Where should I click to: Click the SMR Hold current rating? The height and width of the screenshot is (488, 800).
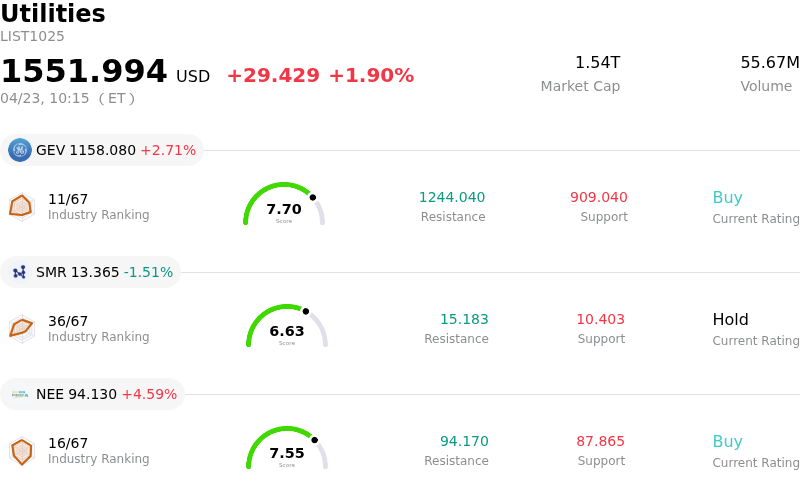pyautogui.click(x=730, y=320)
